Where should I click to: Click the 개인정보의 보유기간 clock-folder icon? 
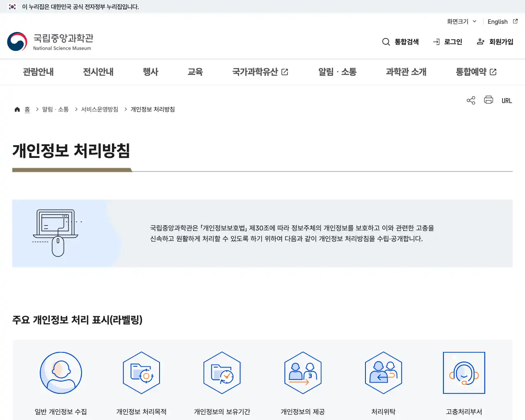click(x=222, y=373)
